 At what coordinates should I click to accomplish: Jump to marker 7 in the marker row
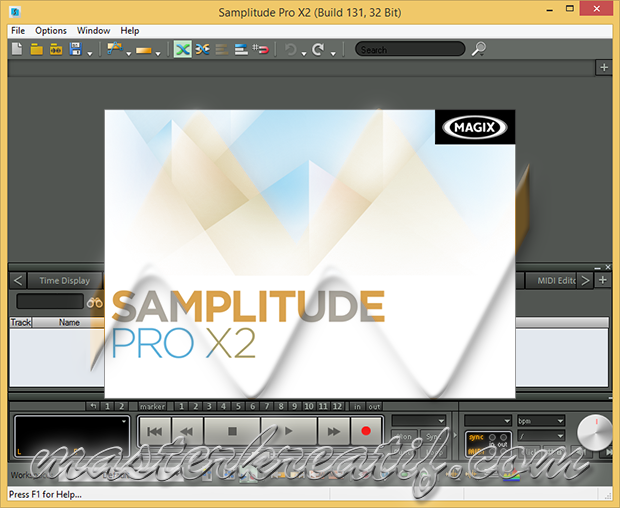click(267, 406)
